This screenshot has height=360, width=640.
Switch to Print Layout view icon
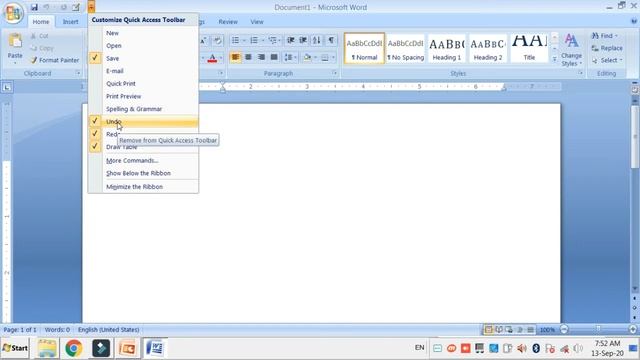(488, 329)
